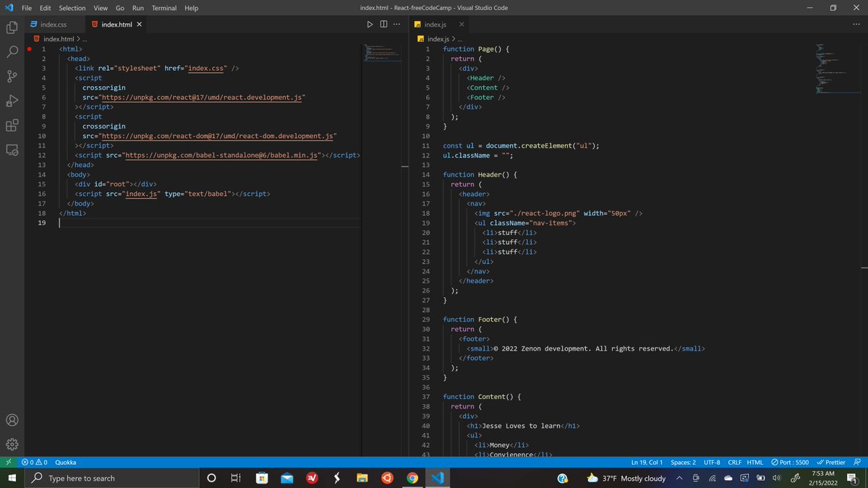Split the left editor with split icon

(x=383, y=25)
